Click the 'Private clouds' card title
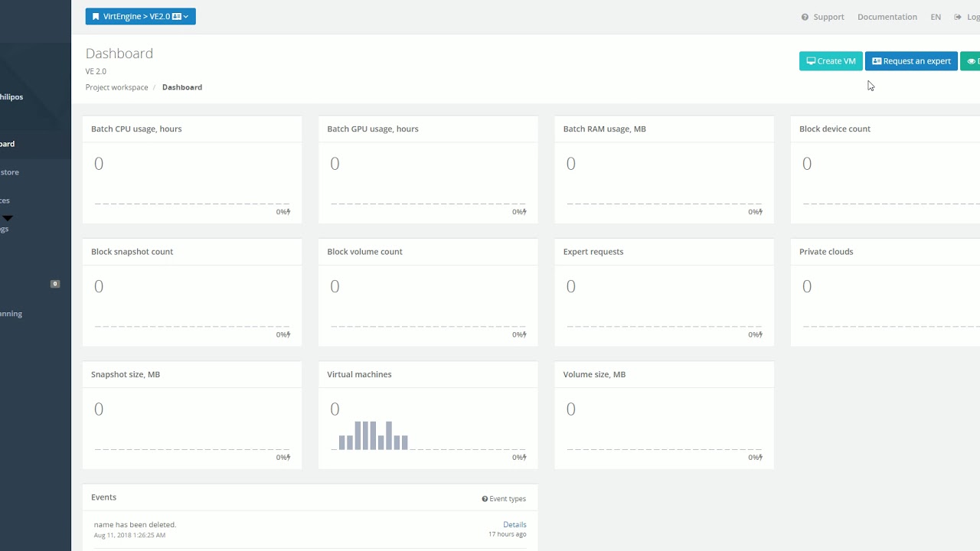 coord(826,252)
